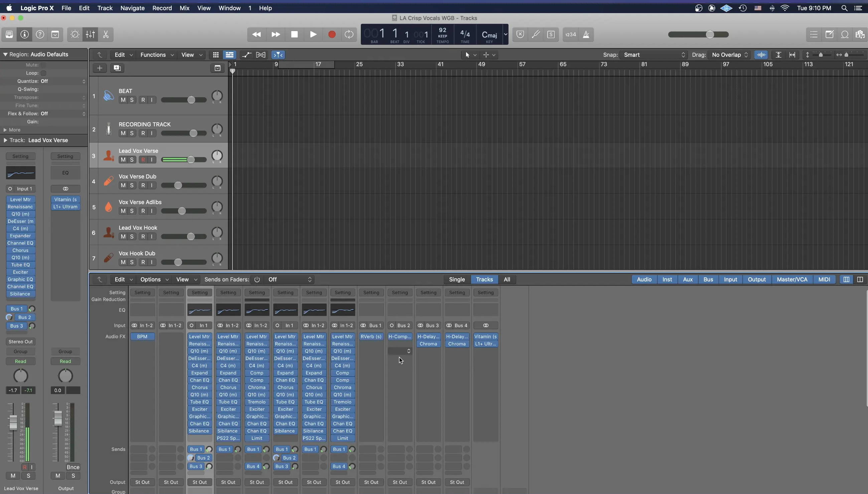Screen dimensions: 868x494
Task: Solo the RECORDING TRACK track
Action: tap(132, 133)
